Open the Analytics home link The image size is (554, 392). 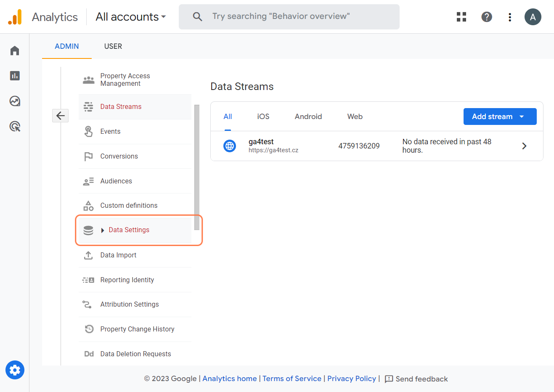click(x=230, y=379)
